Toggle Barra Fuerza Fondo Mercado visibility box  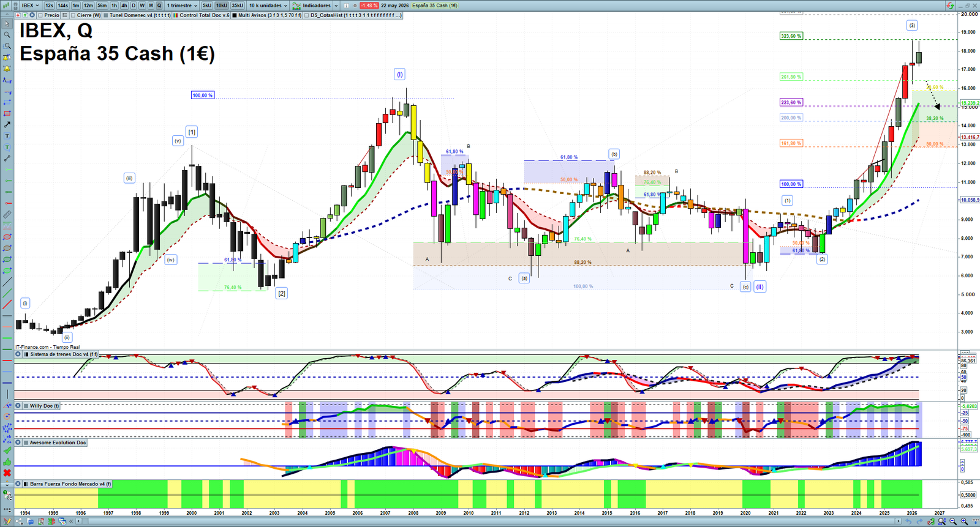pos(26,484)
